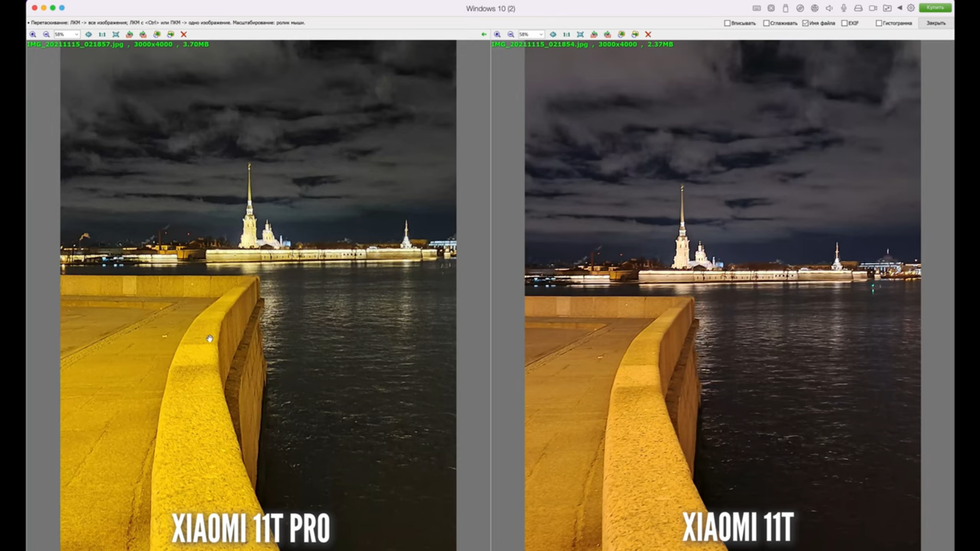Enable the EXIF checkbox
This screenshot has width=980, height=551.
pyautogui.click(x=844, y=23)
